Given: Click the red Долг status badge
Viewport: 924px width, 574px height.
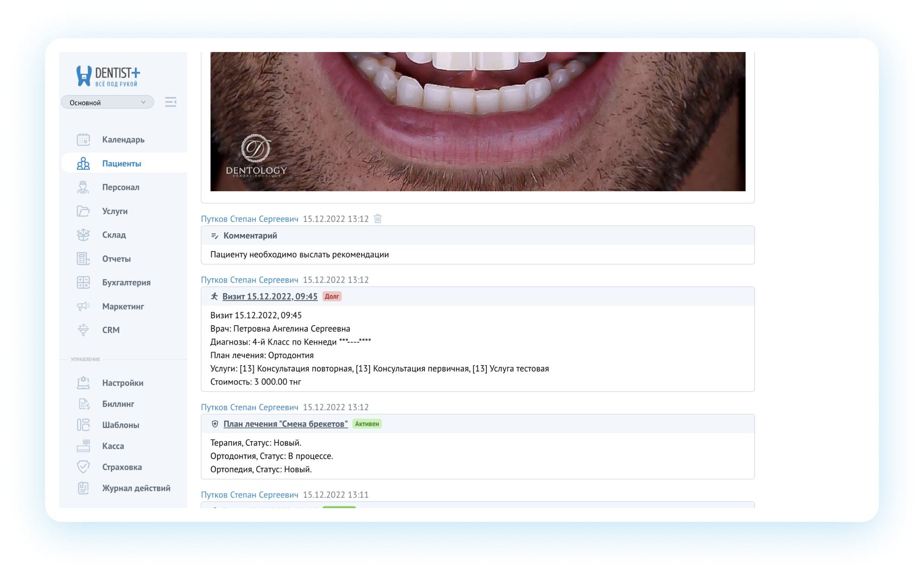Looking at the screenshot, I should click(332, 297).
